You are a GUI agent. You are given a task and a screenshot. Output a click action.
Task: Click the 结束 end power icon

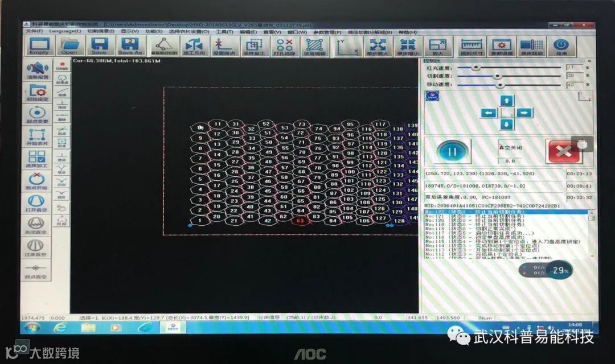(x=561, y=46)
